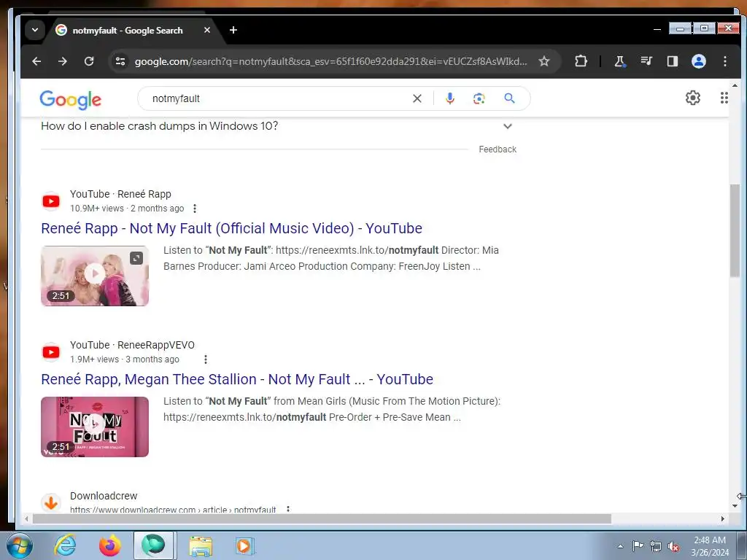Clear the notmyfault search query

pyautogui.click(x=417, y=98)
